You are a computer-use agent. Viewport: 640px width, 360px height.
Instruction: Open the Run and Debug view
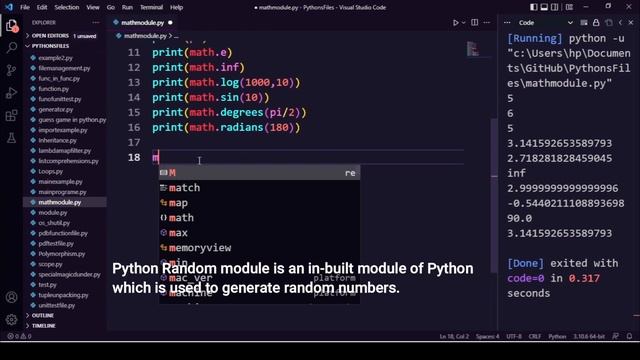coord(11,93)
